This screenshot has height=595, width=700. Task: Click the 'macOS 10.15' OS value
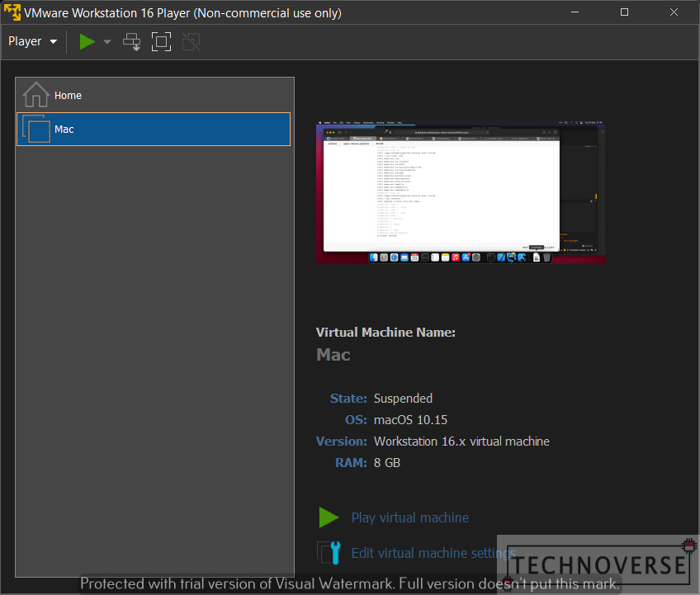pyautogui.click(x=410, y=420)
